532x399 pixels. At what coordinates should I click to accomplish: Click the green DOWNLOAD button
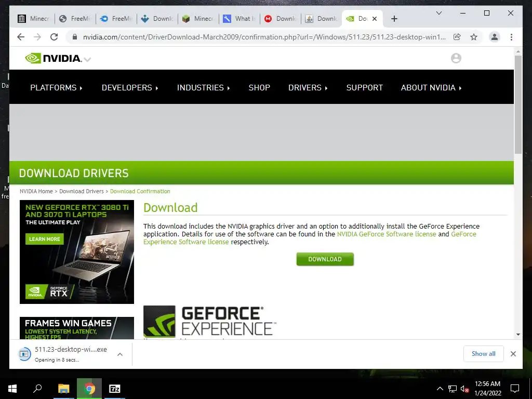coord(325,259)
